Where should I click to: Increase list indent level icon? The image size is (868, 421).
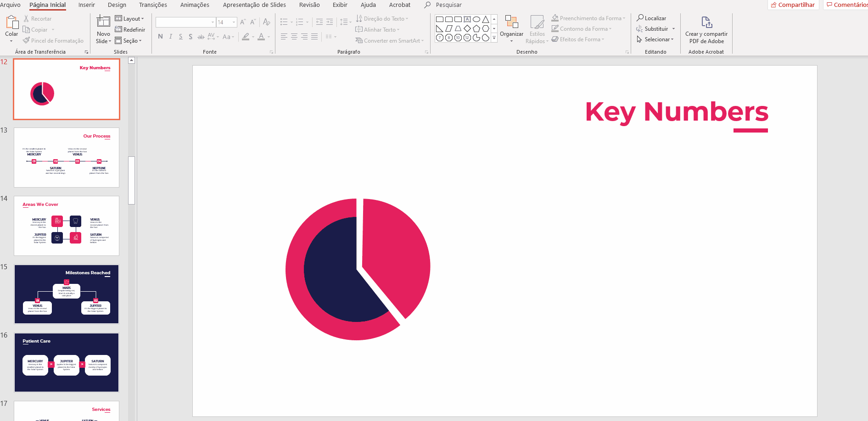click(330, 22)
